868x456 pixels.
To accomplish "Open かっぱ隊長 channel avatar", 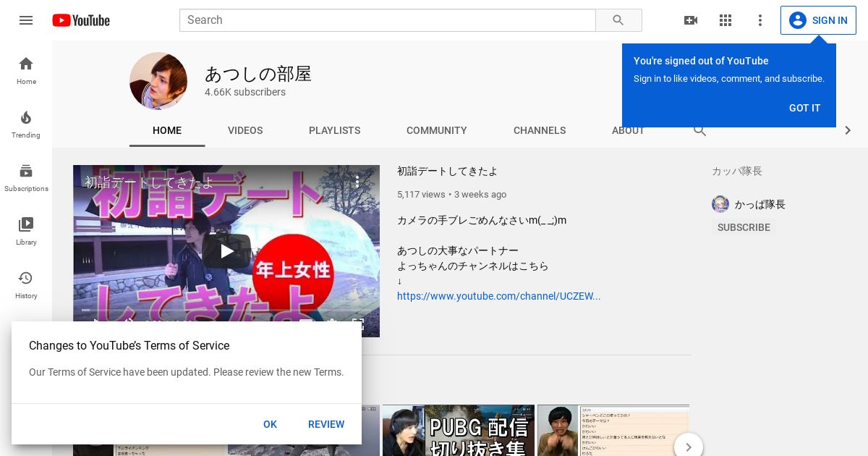I will tap(720, 204).
